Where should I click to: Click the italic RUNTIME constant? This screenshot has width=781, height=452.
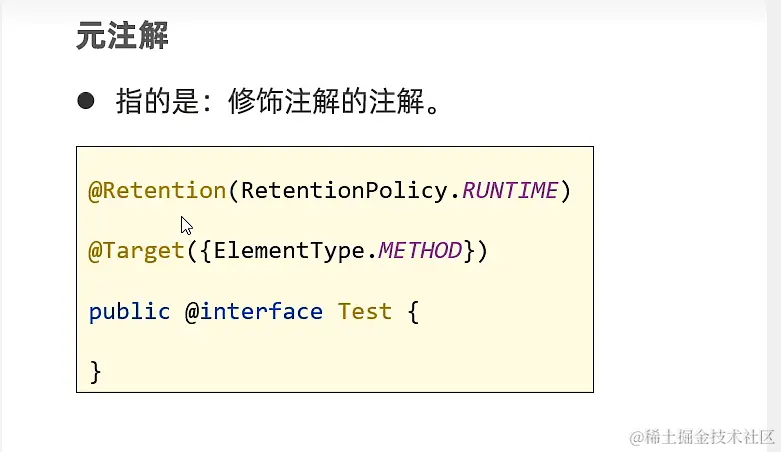click(510, 191)
